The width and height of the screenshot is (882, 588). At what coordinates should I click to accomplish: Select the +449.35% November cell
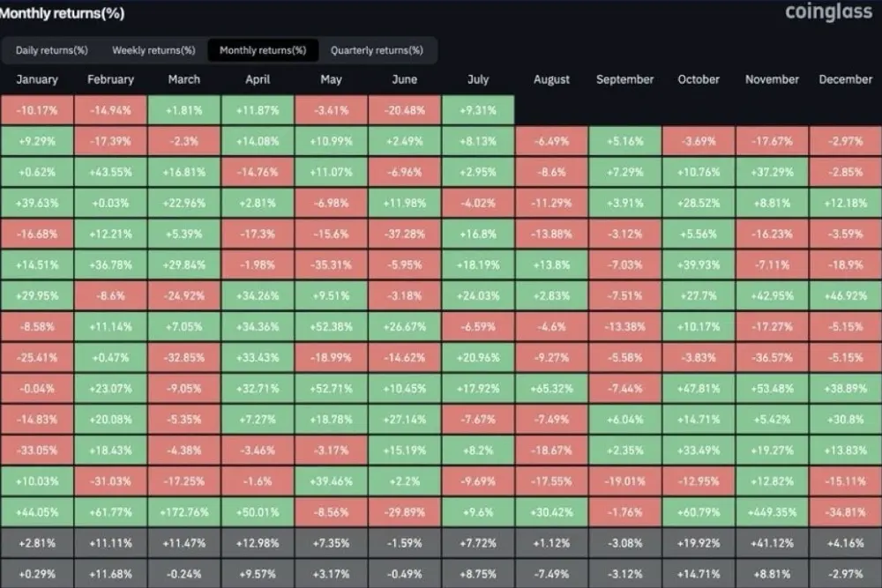coord(773,512)
